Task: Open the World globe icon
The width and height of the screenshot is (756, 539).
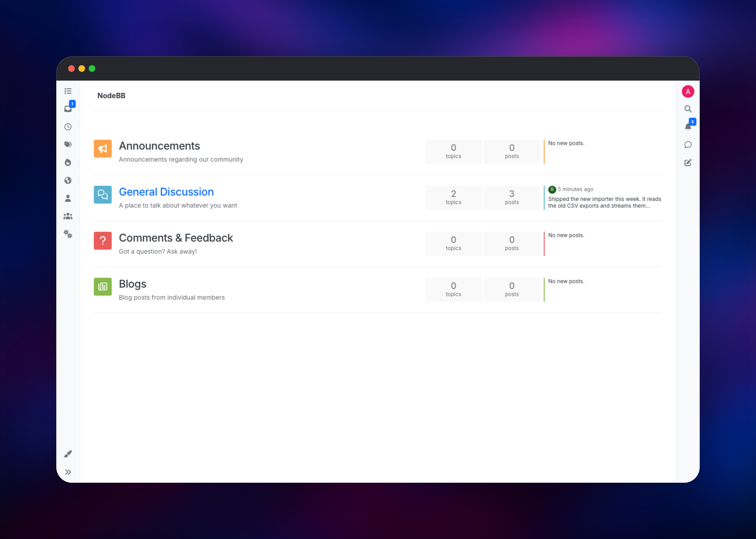Action: (x=68, y=180)
